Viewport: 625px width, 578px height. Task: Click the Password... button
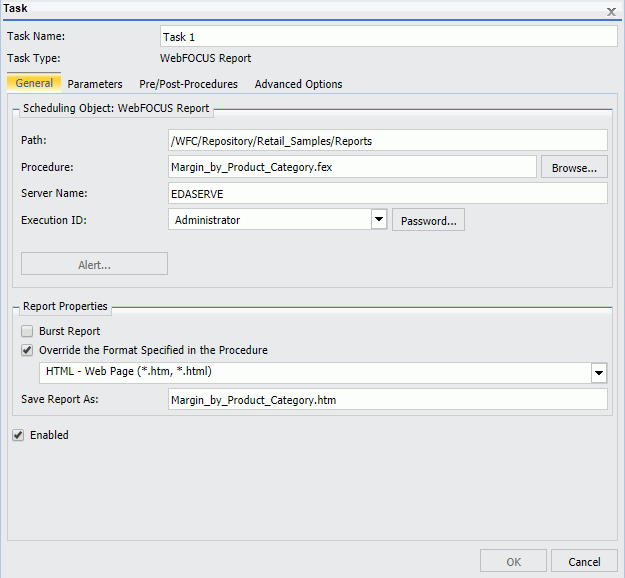428,220
